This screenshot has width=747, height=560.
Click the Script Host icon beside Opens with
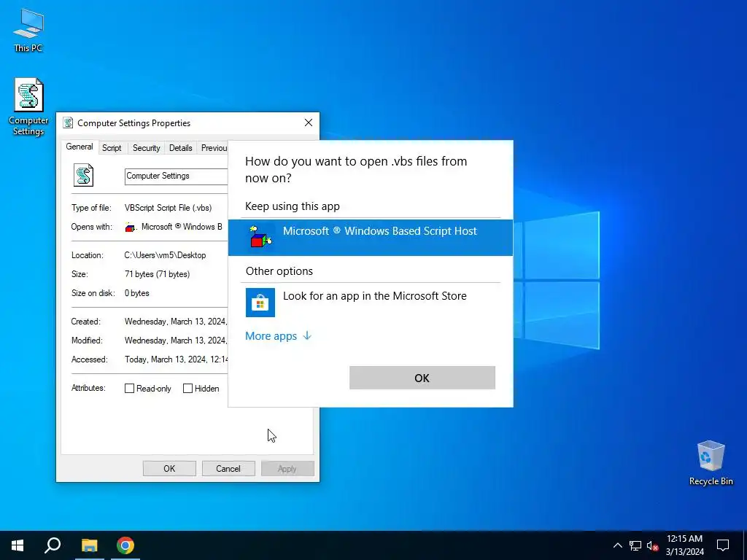(130, 227)
